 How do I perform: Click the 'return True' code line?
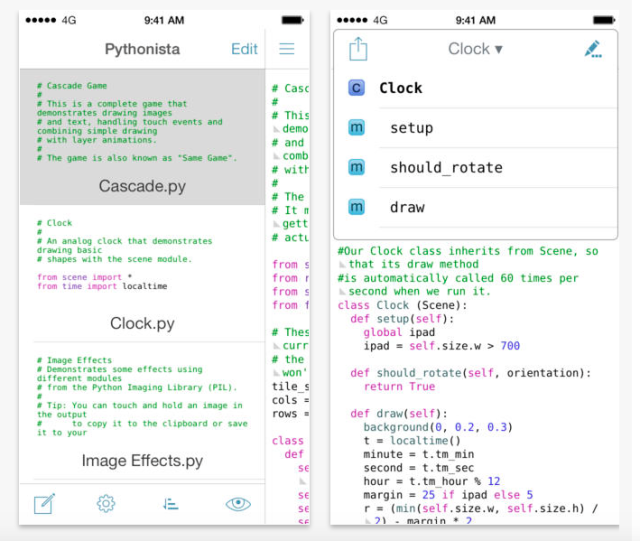(399, 387)
